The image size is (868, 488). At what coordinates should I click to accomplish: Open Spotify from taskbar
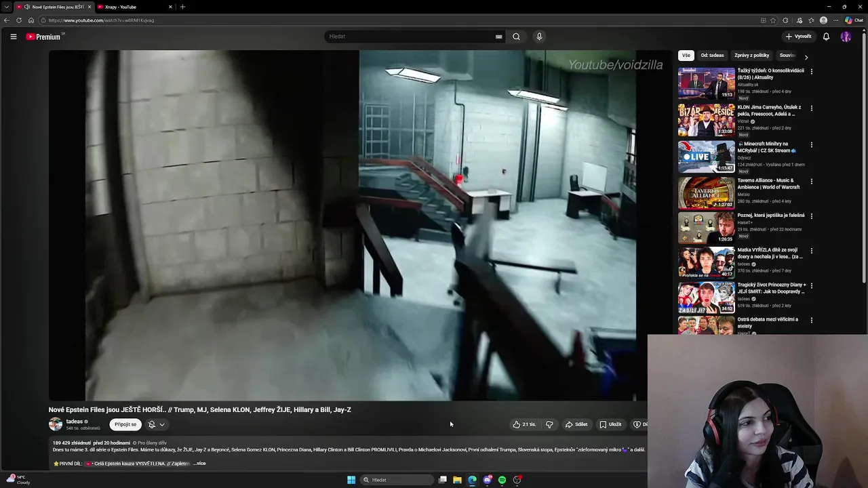502,480
